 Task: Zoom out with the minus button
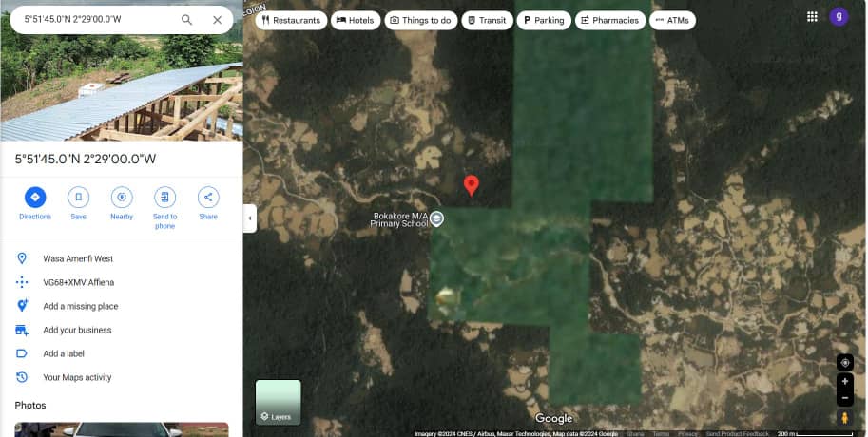[845, 397]
